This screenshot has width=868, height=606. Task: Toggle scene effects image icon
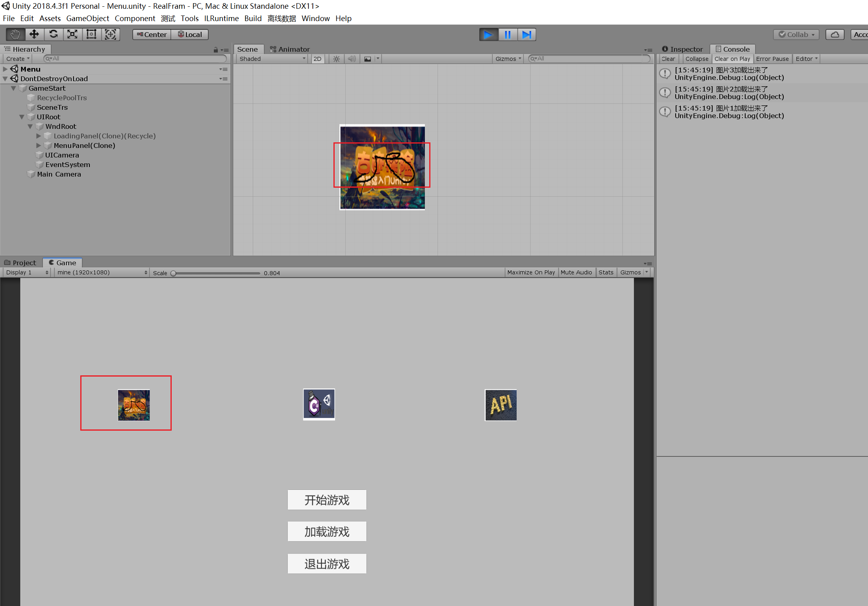tap(368, 59)
